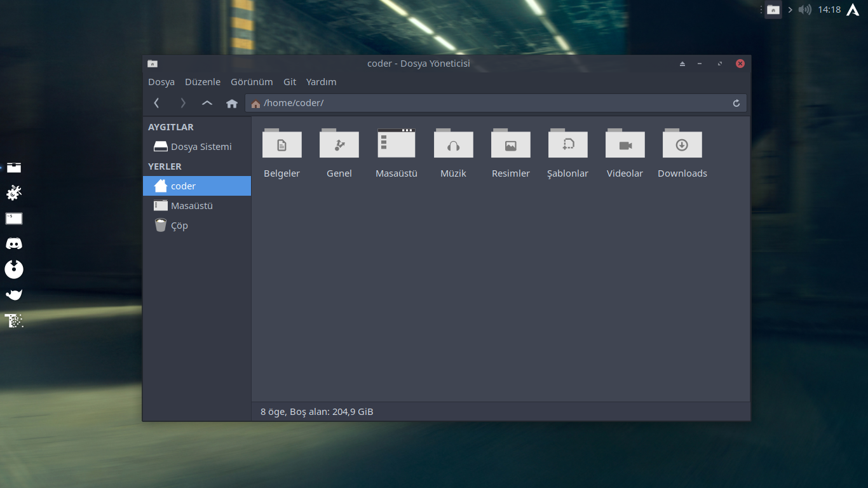Click the Home directory toolbar icon
Image resolution: width=868 pixels, height=488 pixels.
click(232, 104)
